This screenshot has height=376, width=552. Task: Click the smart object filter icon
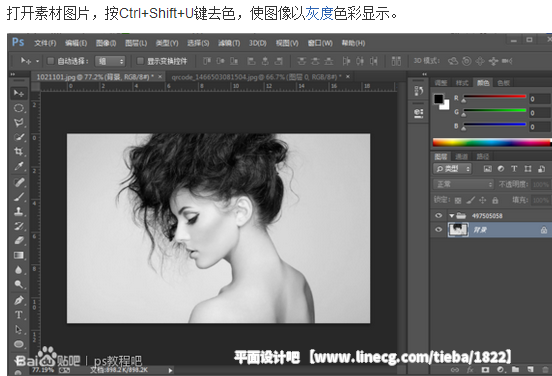point(541,169)
